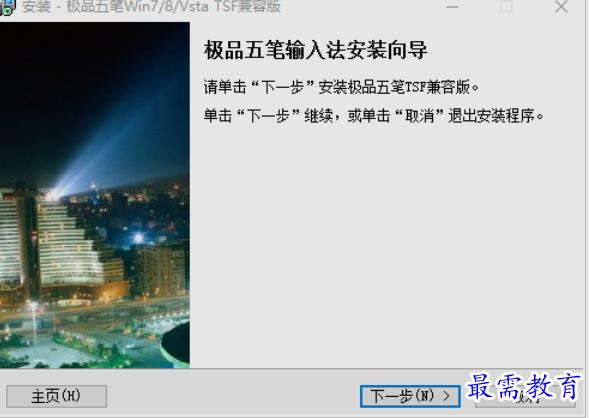This screenshot has width=589, height=418.
Task: Open the 主页(H) homepage button
Action: pyautogui.click(x=56, y=396)
